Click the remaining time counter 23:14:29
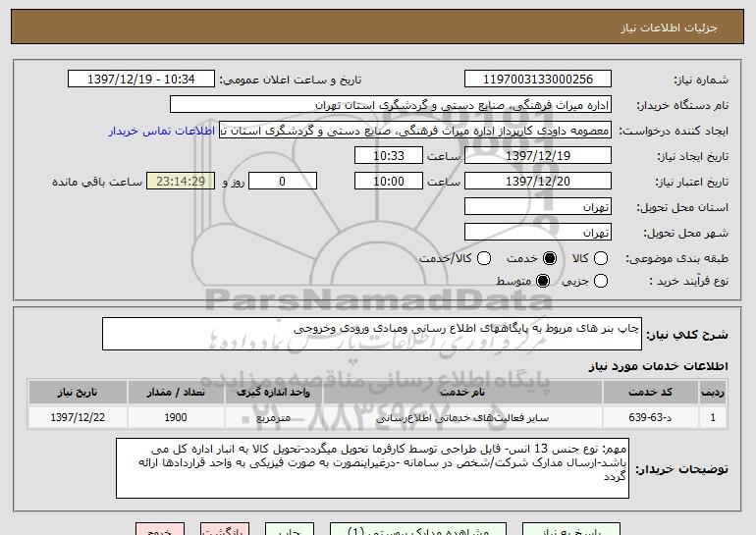The width and height of the screenshot is (756, 535). 181,182
